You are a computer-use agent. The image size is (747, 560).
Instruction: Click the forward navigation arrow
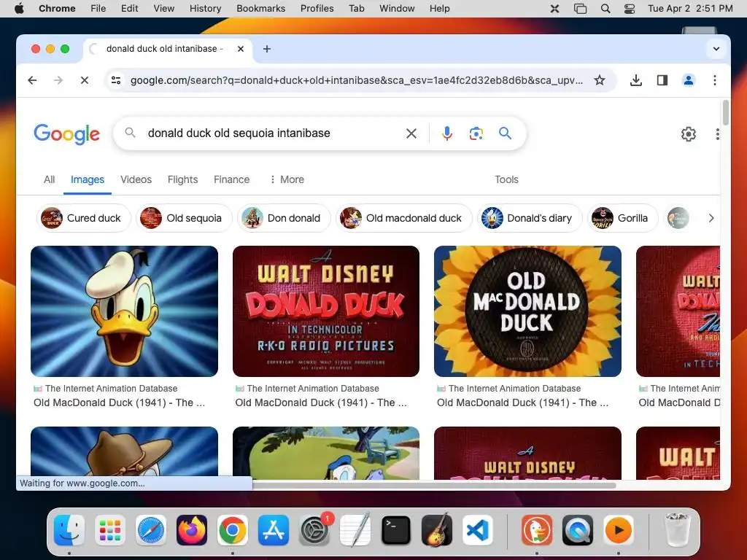pyautogui.click(x=58, y=80)
